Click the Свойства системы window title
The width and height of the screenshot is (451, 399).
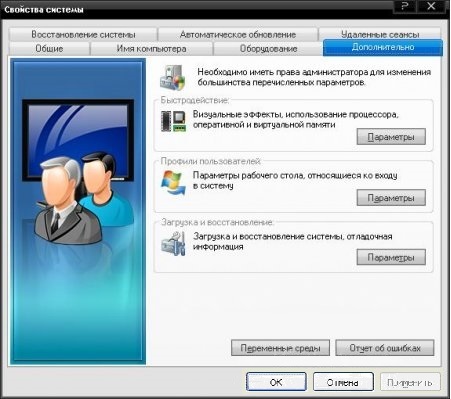44,9
